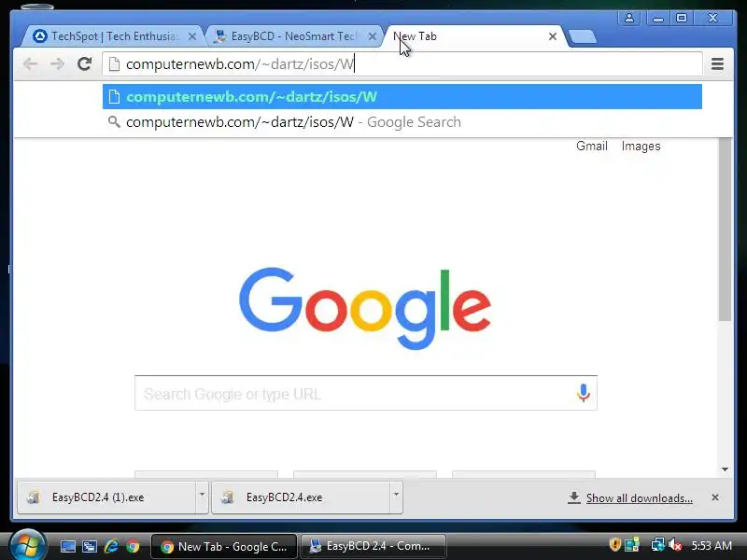
Task: Click Show Desktop quick launch icon
Action: point(67,546)
